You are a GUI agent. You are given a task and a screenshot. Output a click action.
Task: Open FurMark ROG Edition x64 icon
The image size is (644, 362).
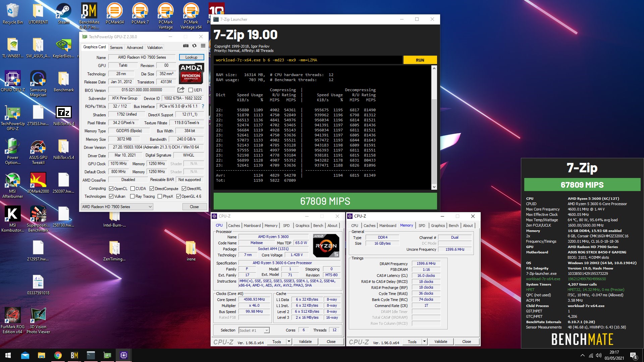tap(12, 320)
